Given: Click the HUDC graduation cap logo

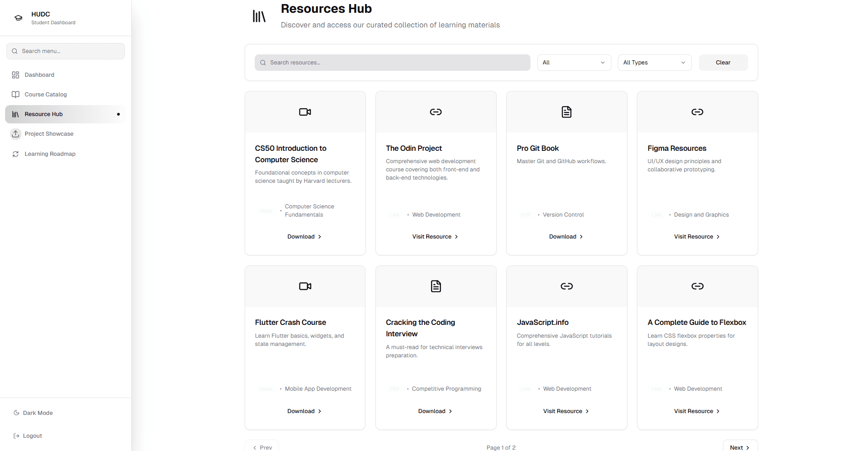Looking at the screenshot, I should (18, 18).
